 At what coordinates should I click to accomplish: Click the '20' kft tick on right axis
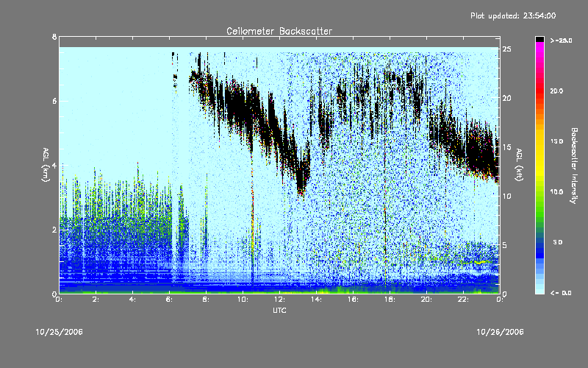(x=507, y=98)
